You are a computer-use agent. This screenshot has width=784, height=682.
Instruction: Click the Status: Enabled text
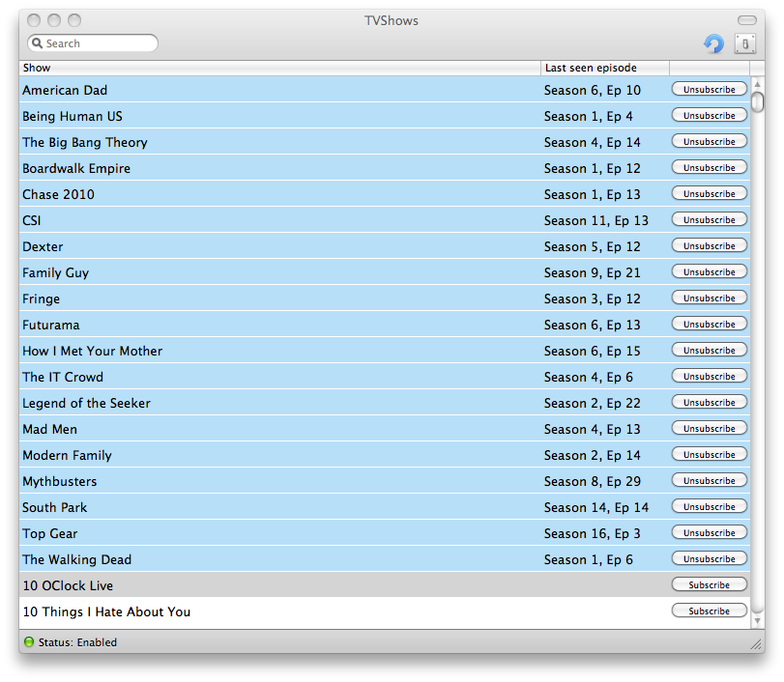[x=77, y=642]
